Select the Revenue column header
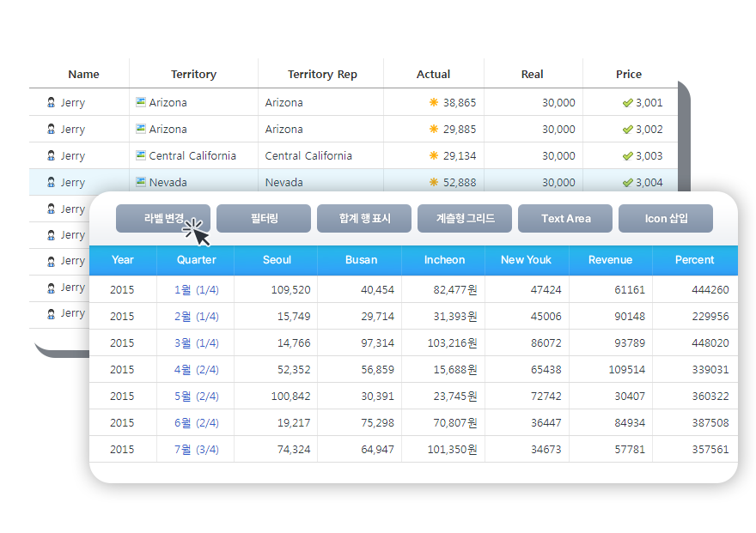Viewport: 756px width, 533px height. pos(610,260)
